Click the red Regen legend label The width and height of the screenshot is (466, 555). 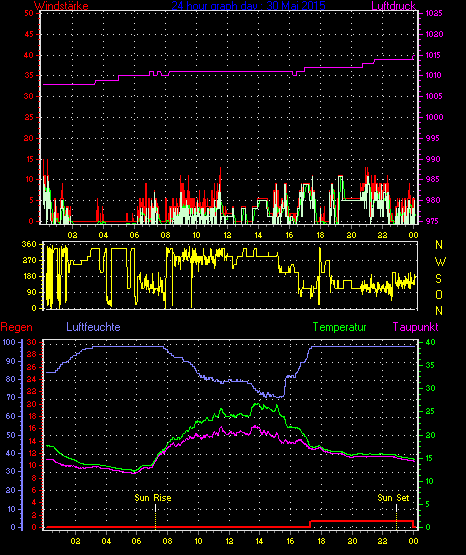pos(17,327)
